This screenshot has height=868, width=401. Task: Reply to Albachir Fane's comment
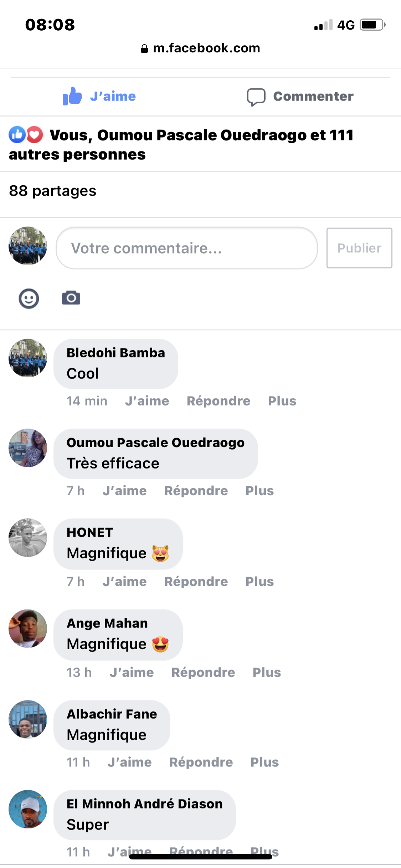201,762
